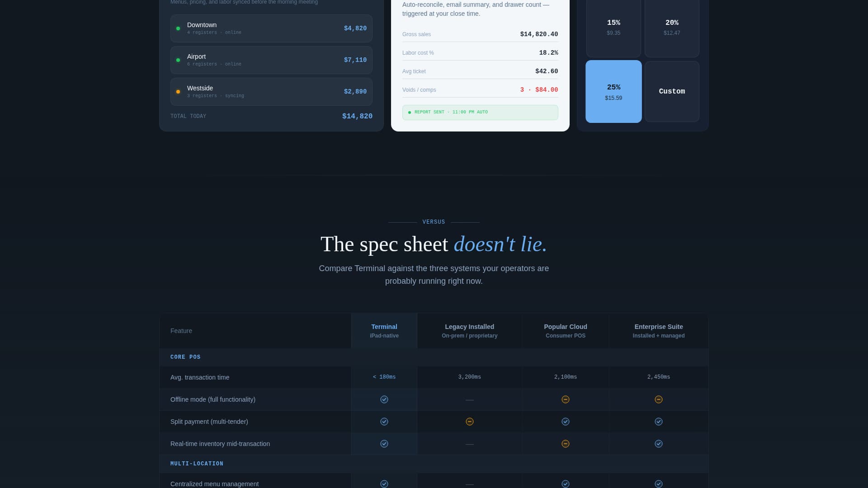Choose the Custom tip option
The image size is (868, 488).
672,92
